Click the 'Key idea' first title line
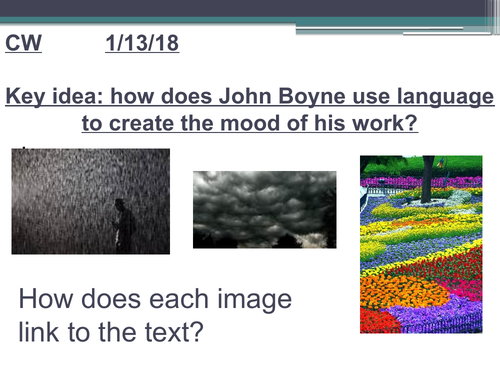The height and width of the screenshot is (375, 500). pyautogui.click(x=250, y=96)
